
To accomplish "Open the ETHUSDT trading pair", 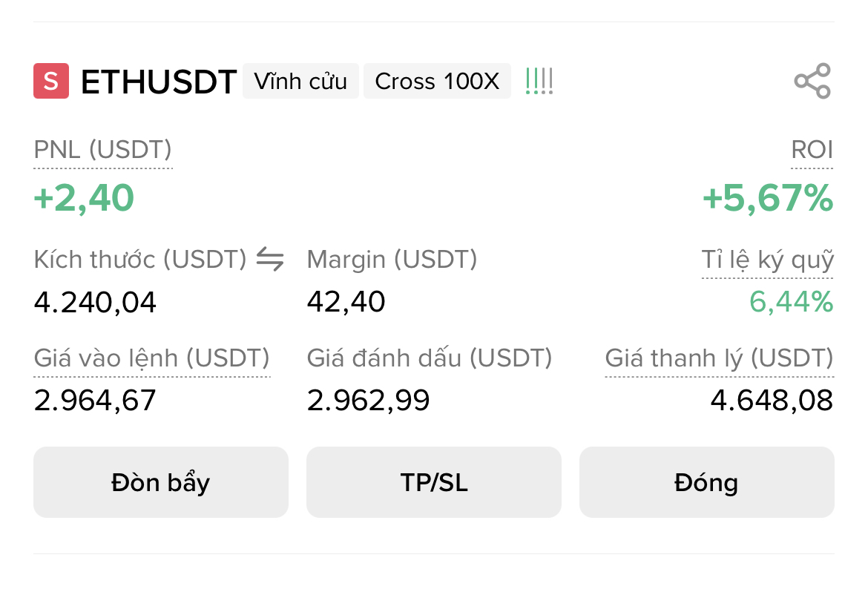I will click(159, 82).
